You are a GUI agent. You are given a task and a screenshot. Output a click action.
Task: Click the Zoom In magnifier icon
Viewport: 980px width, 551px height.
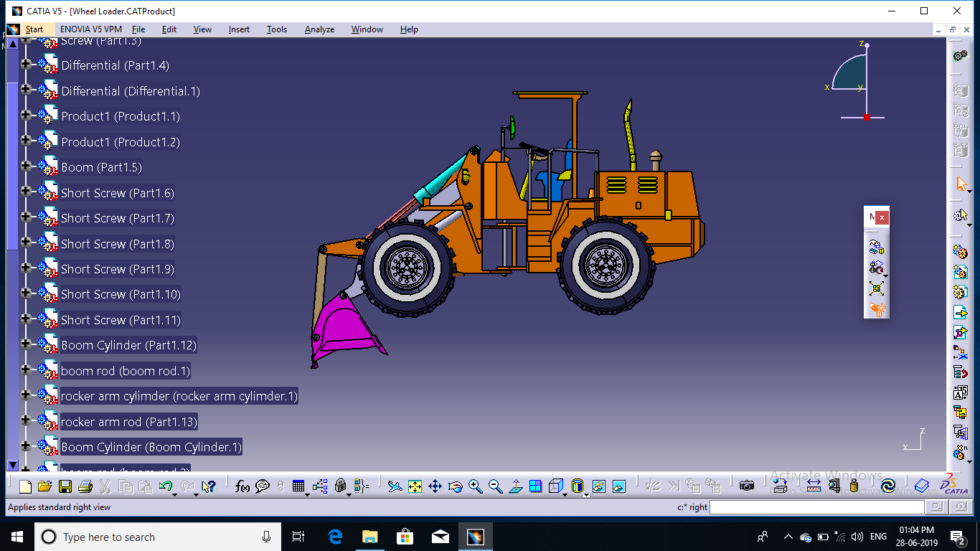(x=475, y=486)
